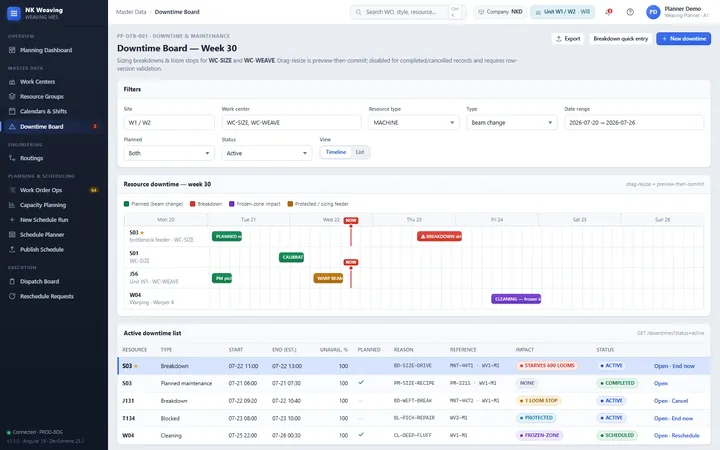This screenshot has width=720, height=450.
Task: Click Open · End now link in S03 Breakdown row
Action: pos(674,366)
